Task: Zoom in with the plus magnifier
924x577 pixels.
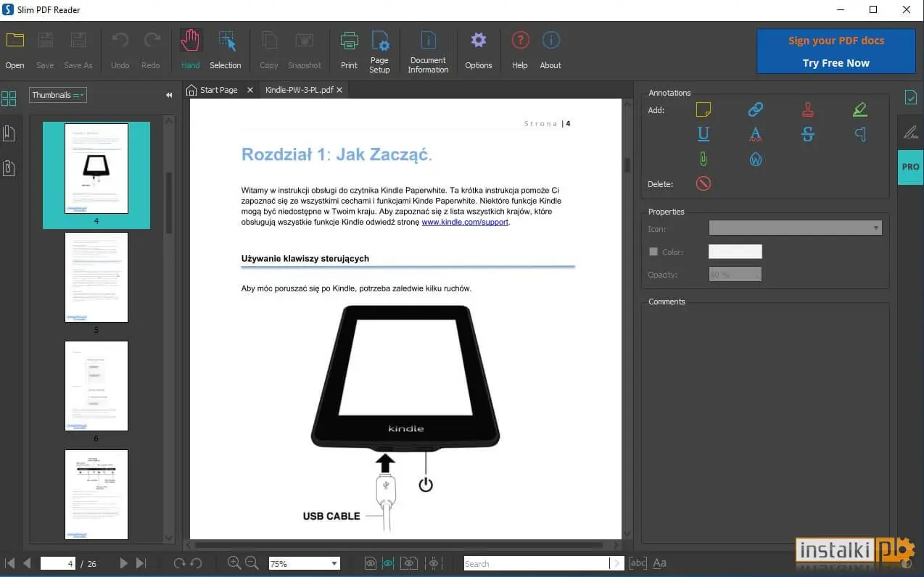Action: [234, 563]
